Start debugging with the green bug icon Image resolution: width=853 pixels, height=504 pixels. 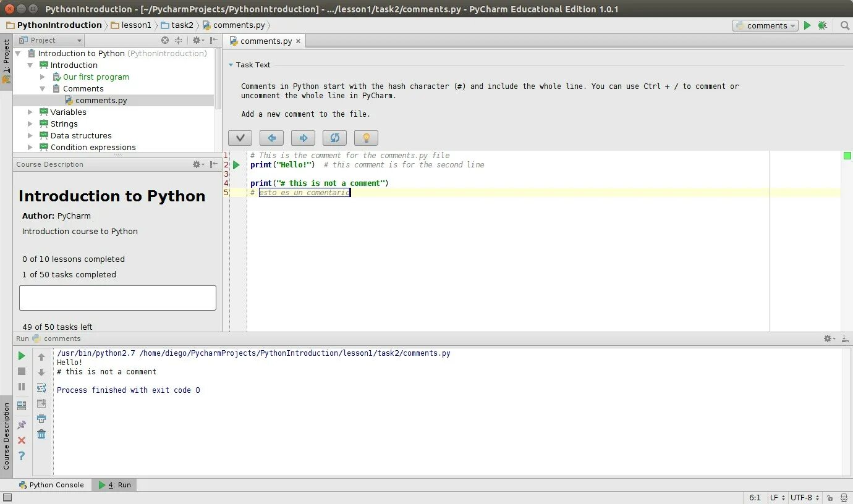coord(822,25)
